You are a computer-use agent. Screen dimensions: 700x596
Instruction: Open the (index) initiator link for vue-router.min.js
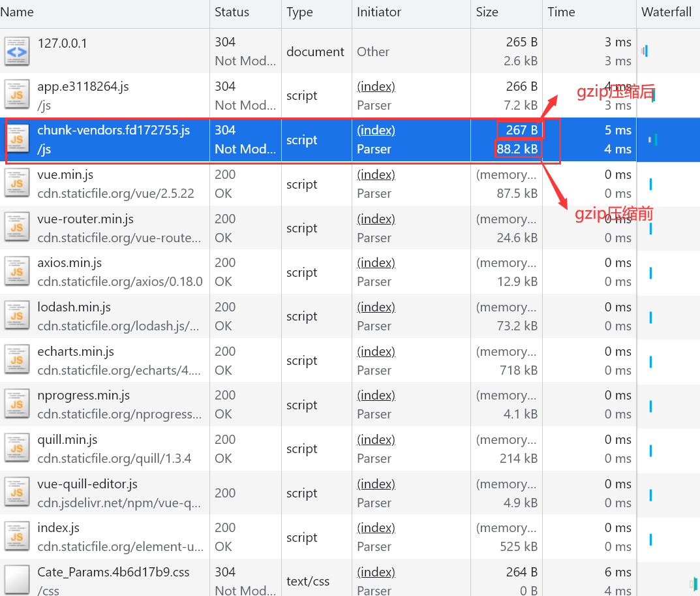coord(376,219)
